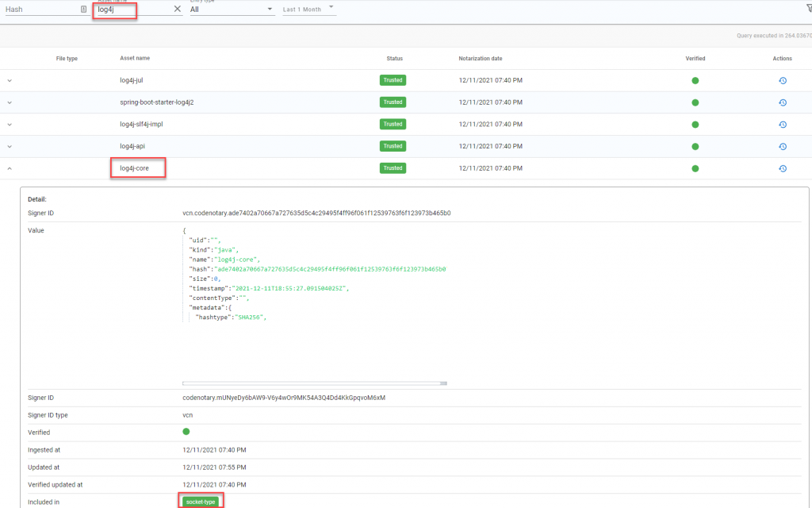Expand the log4j-api row details

click(x=10, y=146)
